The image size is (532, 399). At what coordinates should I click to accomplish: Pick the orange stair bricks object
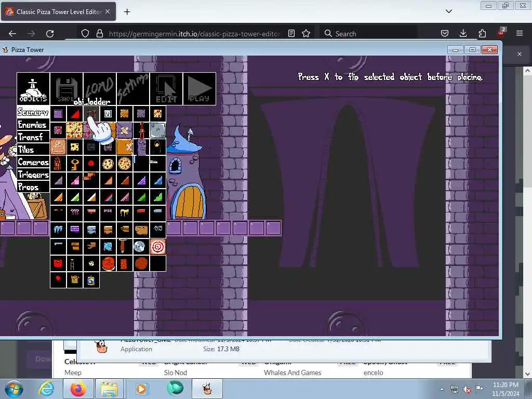click(x=91, y=180)
